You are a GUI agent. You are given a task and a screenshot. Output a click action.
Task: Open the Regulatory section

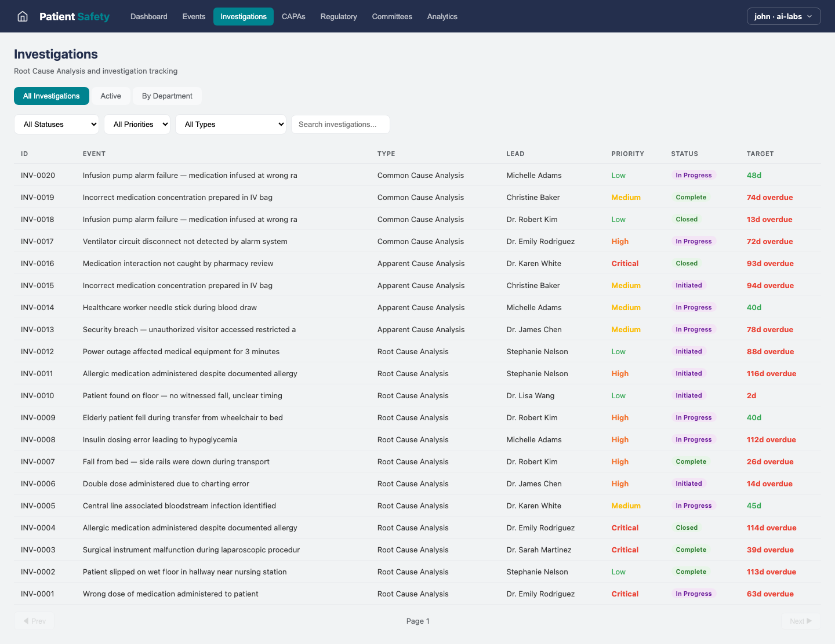(x=339, y=16)
